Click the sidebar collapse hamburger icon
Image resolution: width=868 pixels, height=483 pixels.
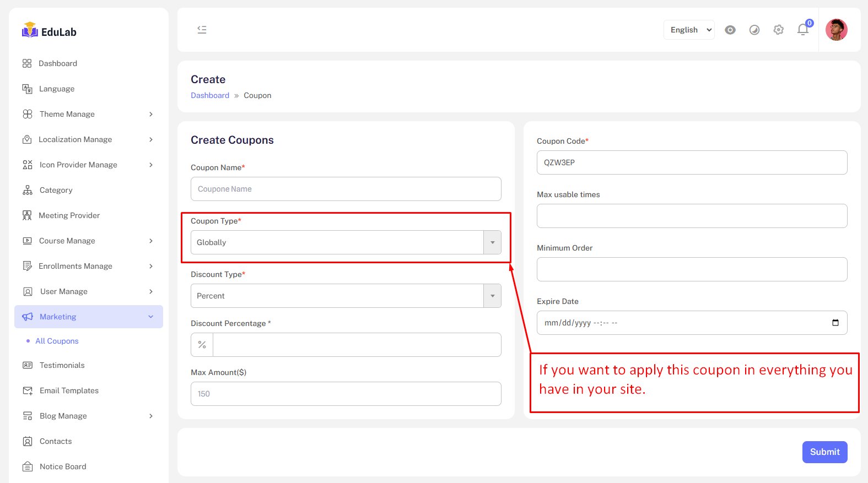tap(202, 30)
